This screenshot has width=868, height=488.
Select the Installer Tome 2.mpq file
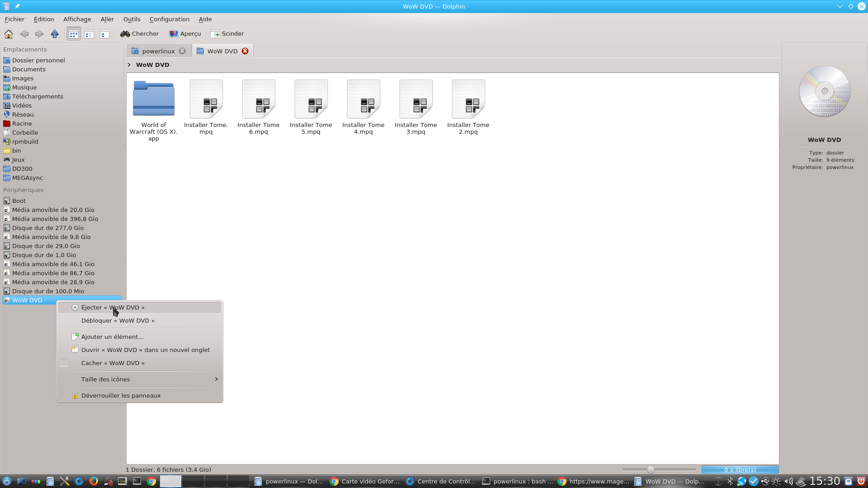pos(468,108)
